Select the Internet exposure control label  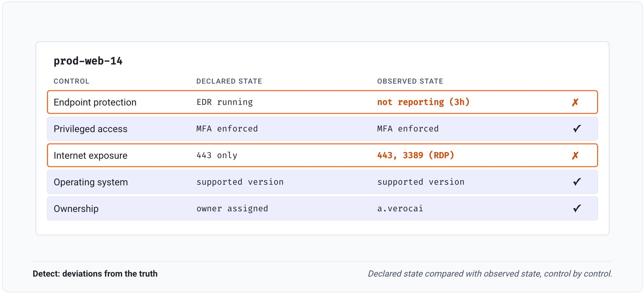tap(90, 156)
